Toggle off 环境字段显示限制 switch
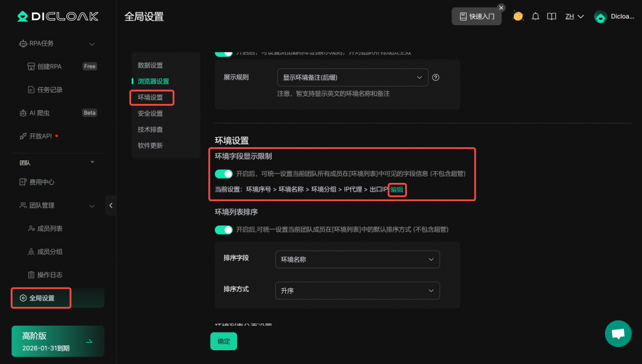The image size is (642, 364). pyautogui.click(x=224, y=174)
